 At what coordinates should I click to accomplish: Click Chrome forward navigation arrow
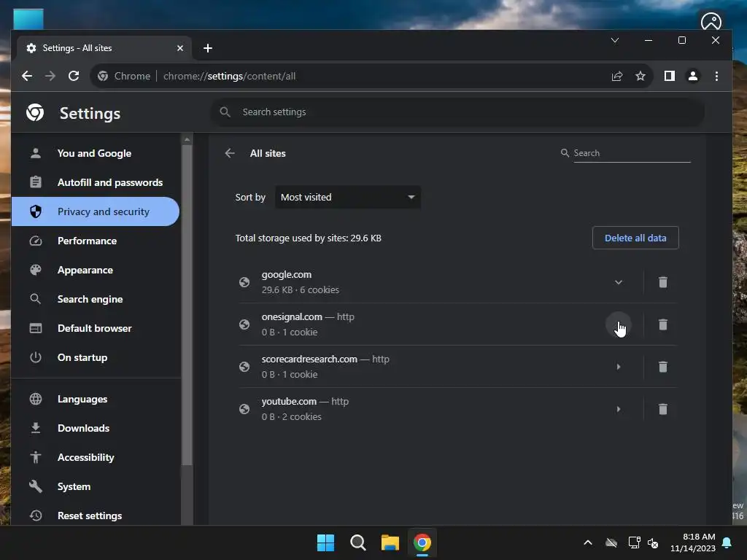[50, 76]
